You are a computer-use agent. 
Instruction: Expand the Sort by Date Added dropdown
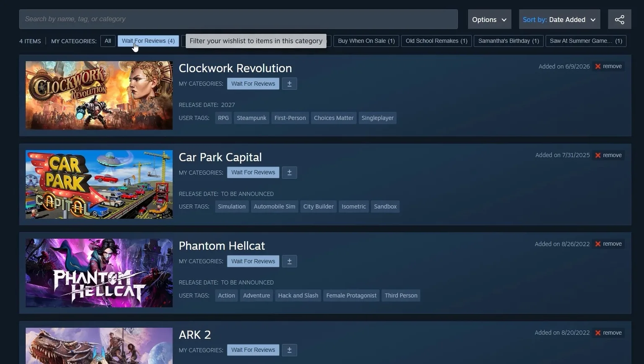559,19
